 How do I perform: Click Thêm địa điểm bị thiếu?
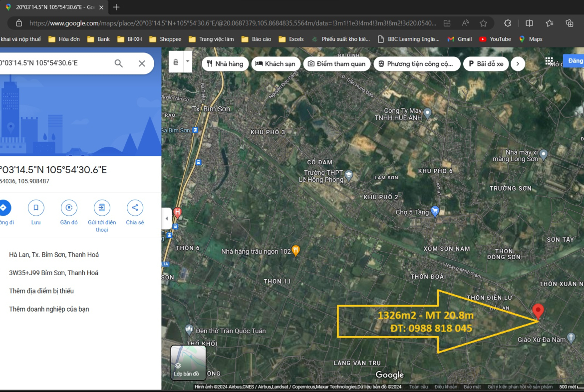click(41, 291)
